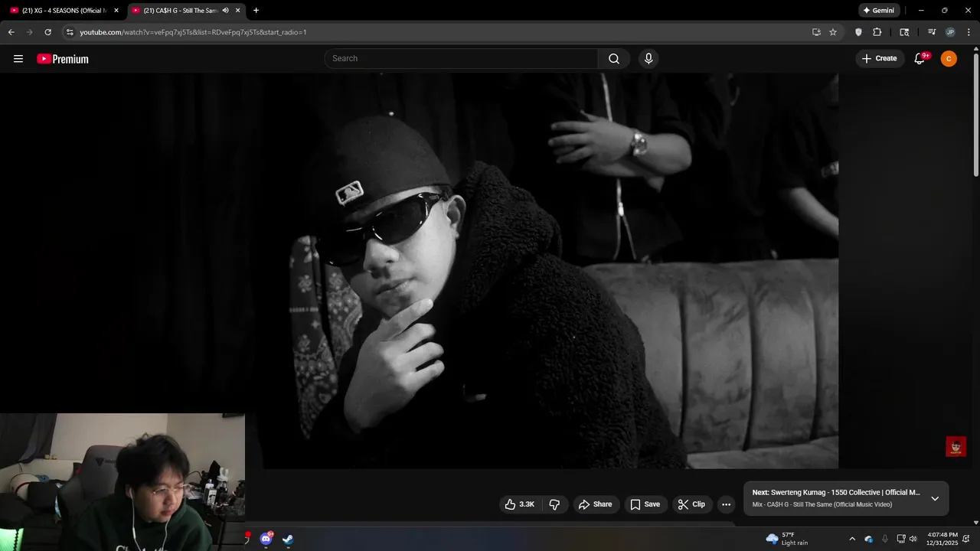Screen dimensions: 980x551
Task: Open the weather widget showing 57°F
Action: (x=787, y=539)
